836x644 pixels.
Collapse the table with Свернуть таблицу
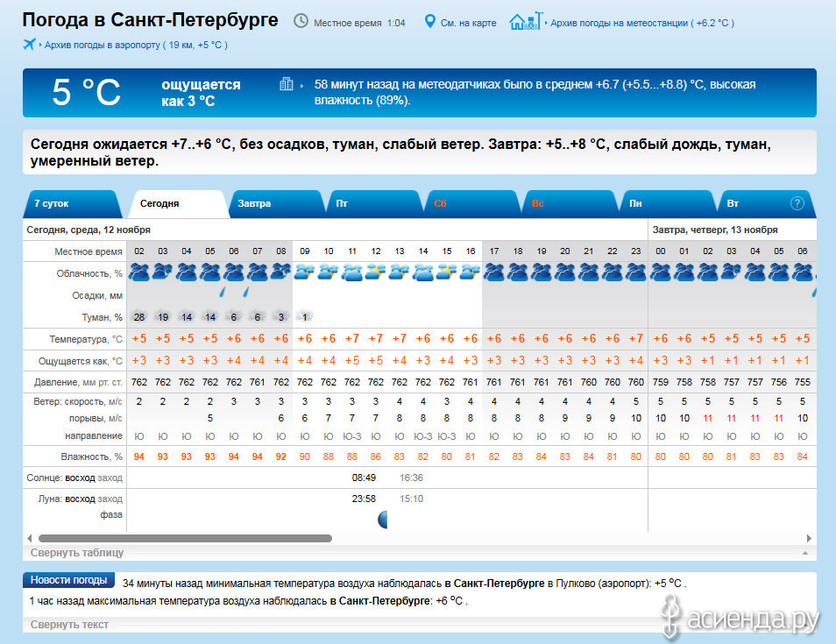(77, 553)
